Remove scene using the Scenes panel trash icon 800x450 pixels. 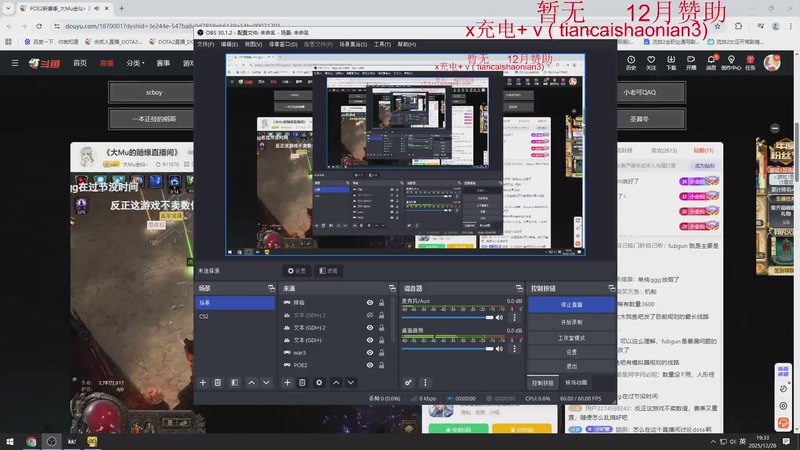[218, 383]
